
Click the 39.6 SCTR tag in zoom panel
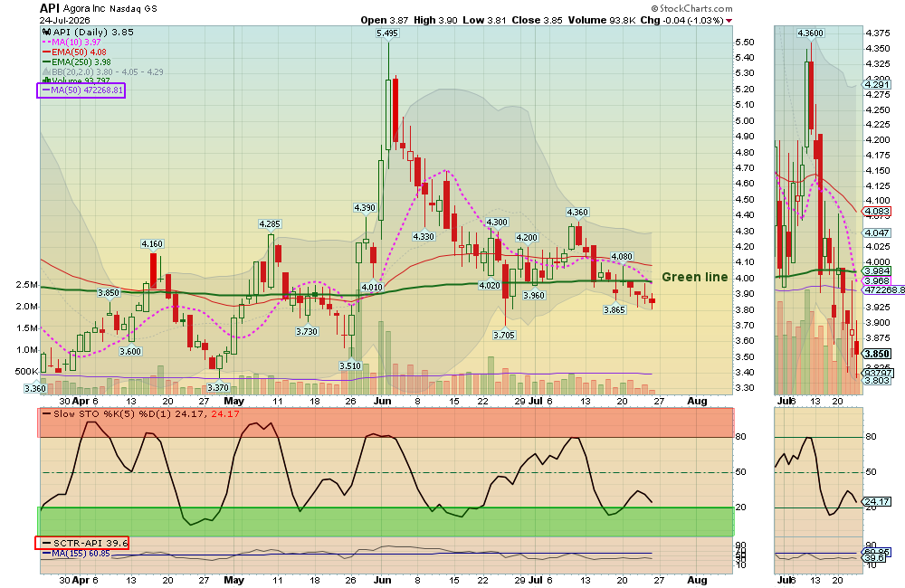pyautogui.click(x=875, y=558)
